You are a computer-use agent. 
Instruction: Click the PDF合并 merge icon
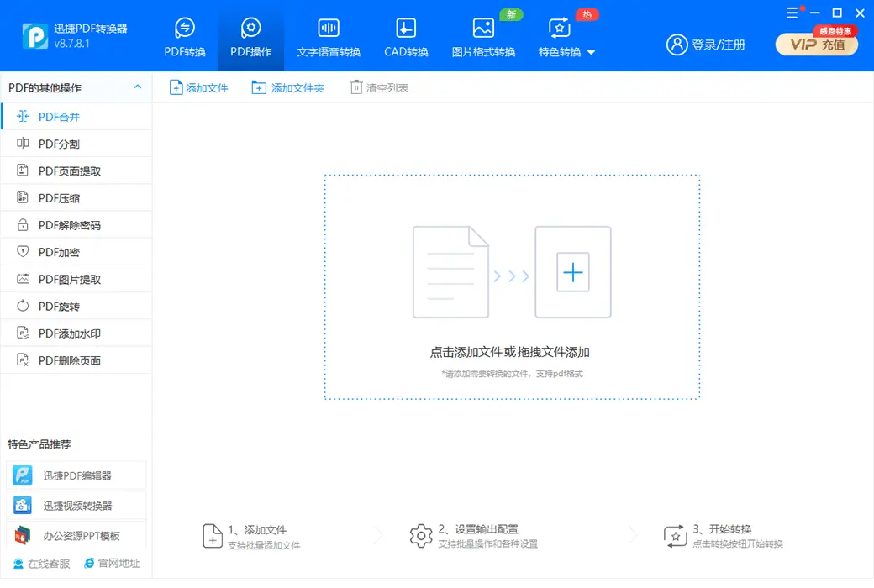[x=23, y=116]
